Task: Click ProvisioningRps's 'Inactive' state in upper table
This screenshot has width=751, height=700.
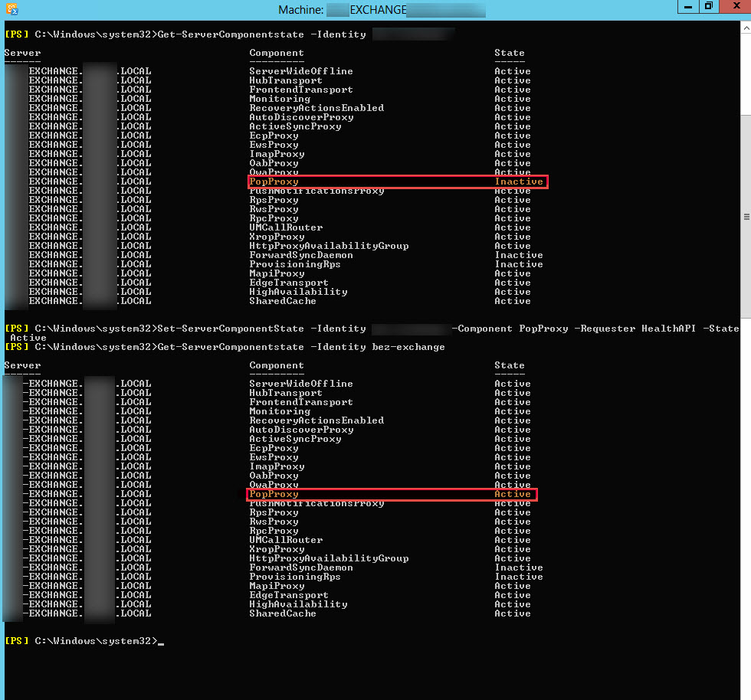Action: 519,264
